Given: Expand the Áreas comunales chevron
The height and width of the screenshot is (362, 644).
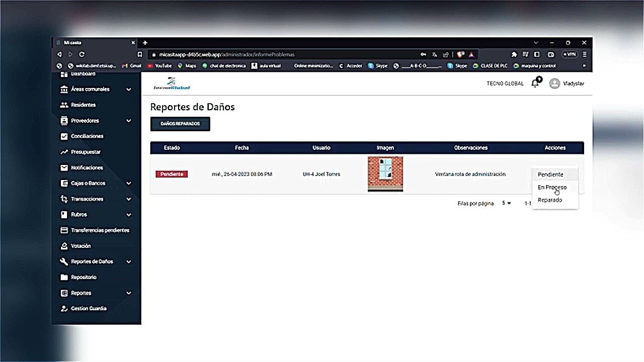Looking at the screenshot, I should [129, 89].
